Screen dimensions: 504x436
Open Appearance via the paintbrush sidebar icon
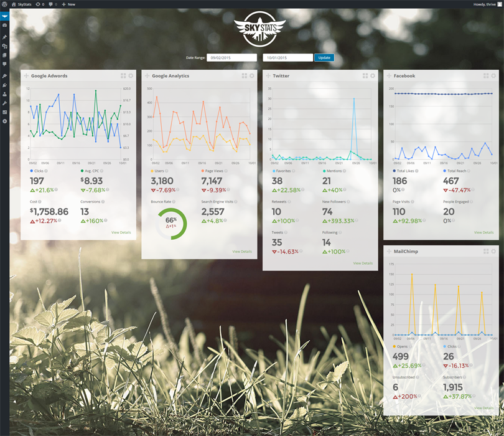pyautogui.click(x=4, y=76)
